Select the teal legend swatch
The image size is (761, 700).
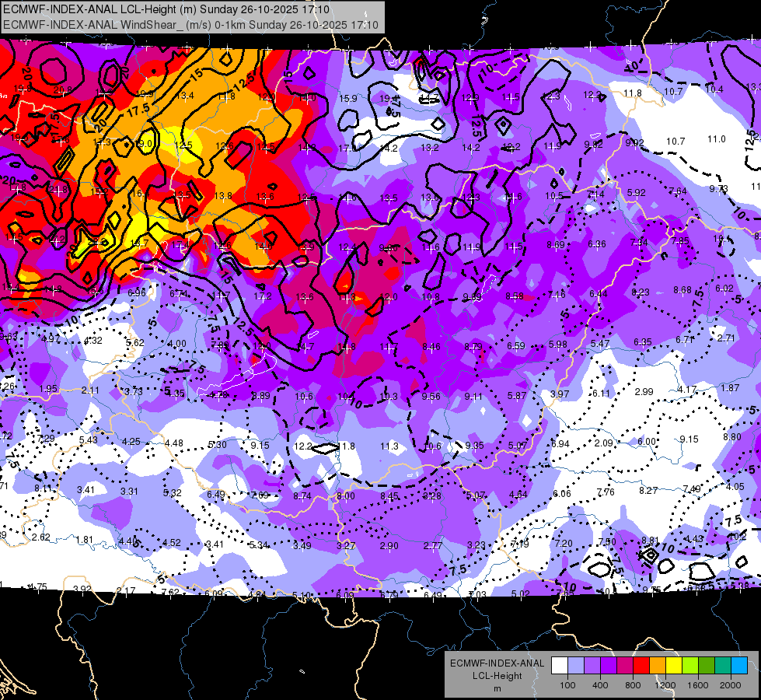[x=723, y=666]
